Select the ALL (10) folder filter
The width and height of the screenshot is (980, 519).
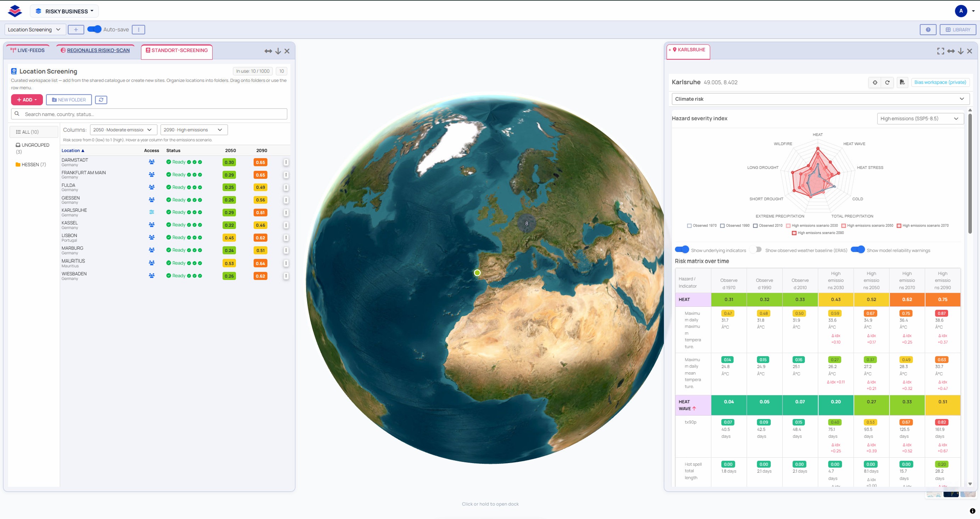tap(34, 132)
